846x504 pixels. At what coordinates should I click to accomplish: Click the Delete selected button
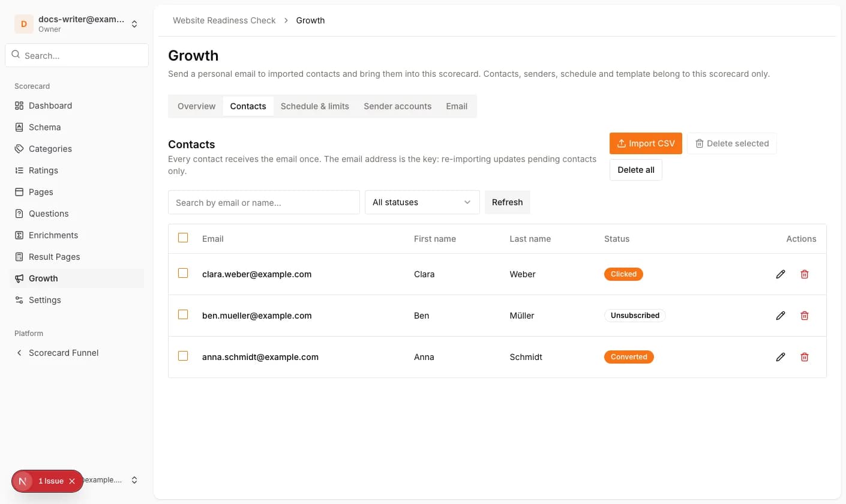(732, 143)
